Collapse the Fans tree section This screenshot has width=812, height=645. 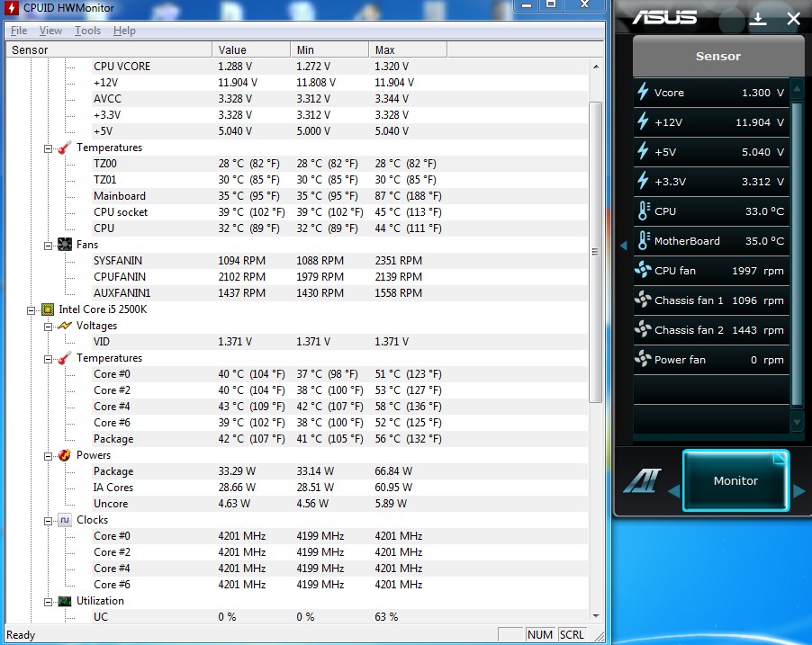coord(49,245)
